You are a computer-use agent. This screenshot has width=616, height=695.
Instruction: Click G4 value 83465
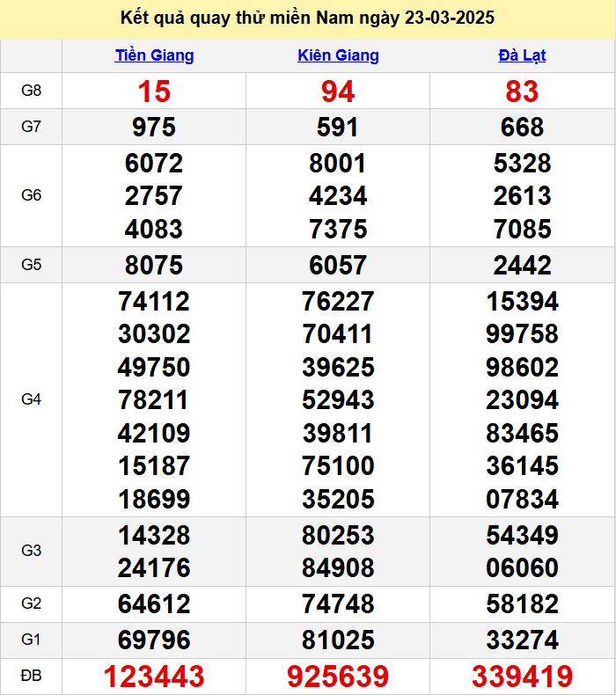(523, 433)
